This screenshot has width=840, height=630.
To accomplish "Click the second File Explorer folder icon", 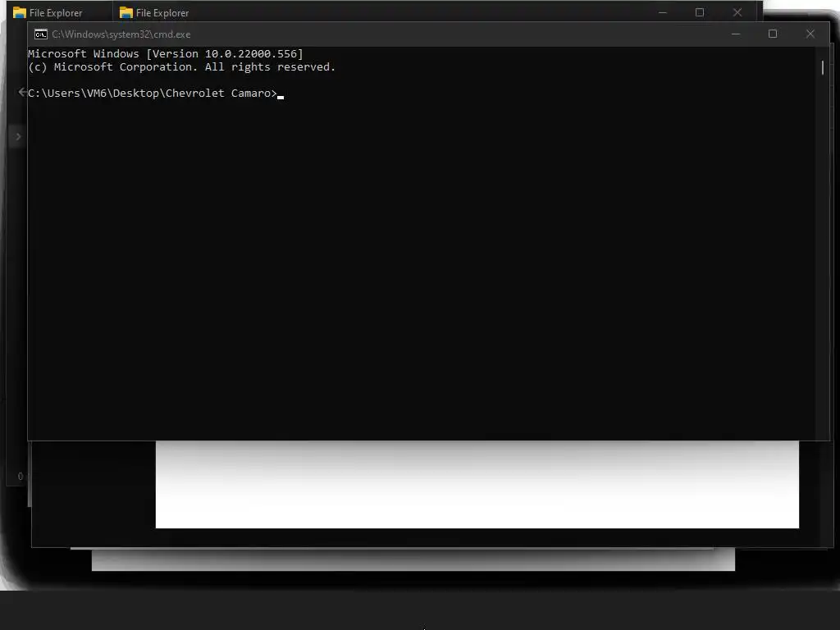I will pyautogui.click(x=126, y=13).
